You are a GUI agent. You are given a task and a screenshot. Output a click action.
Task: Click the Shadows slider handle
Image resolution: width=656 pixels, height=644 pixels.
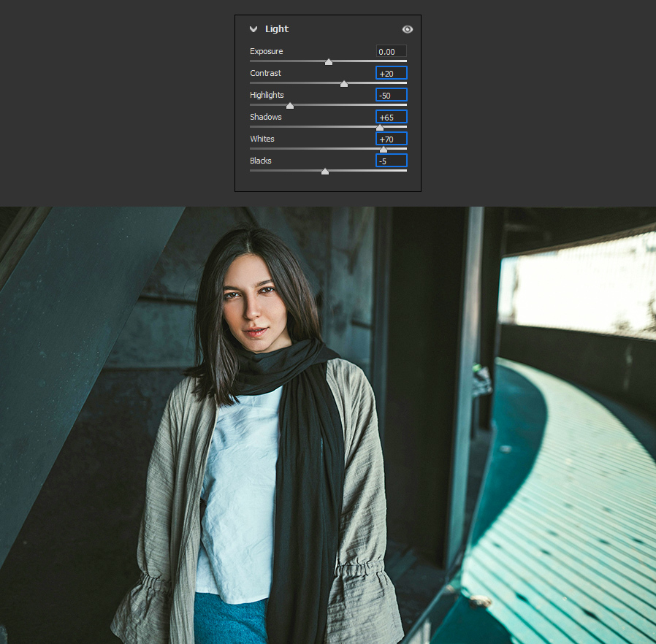(x=380, y=128)
